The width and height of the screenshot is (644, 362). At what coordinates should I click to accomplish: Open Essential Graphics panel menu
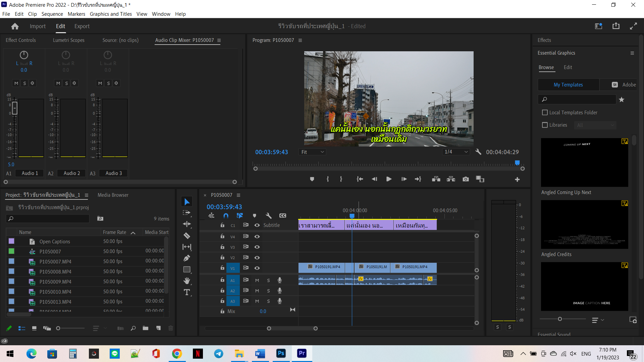[x=632, y=53]
